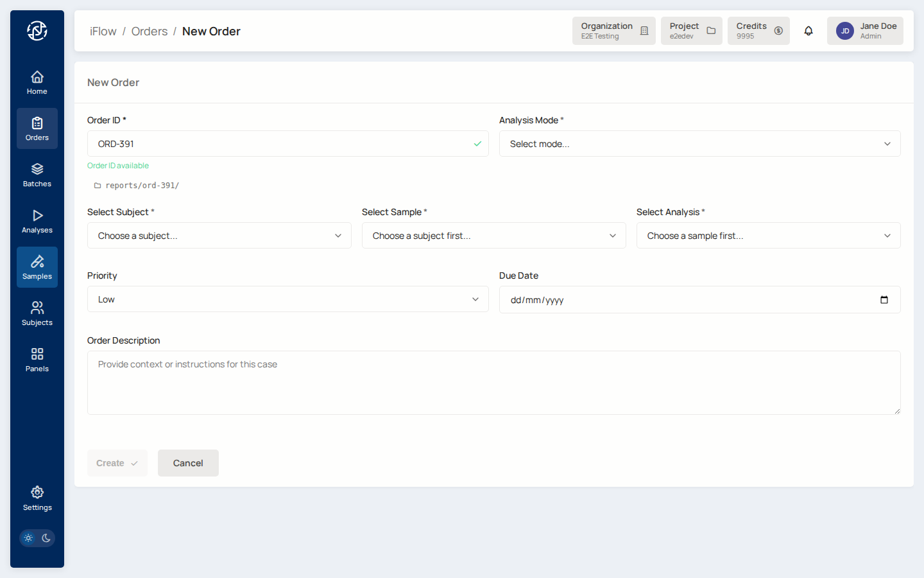
Task: Open the Select Analysis dropdown
Action: pyautogui.click(x=769, y=236)
